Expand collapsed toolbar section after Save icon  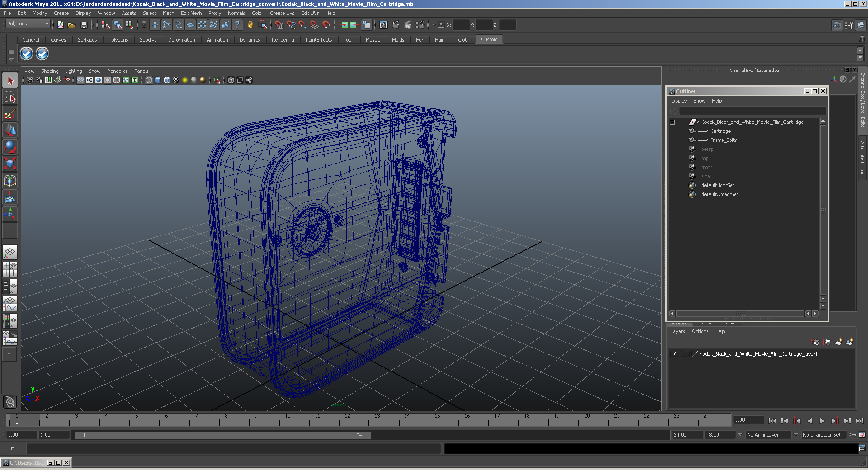[x=92, y=25]
